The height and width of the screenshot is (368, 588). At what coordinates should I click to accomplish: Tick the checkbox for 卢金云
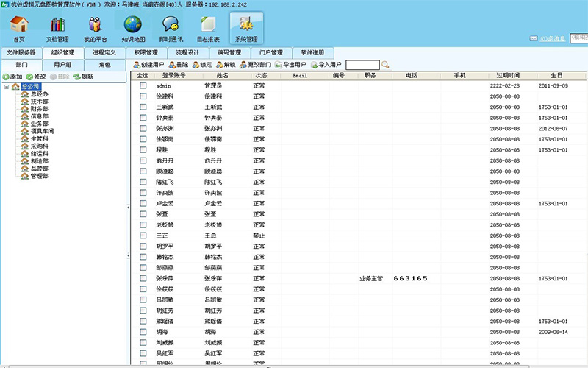click(143, 204)
